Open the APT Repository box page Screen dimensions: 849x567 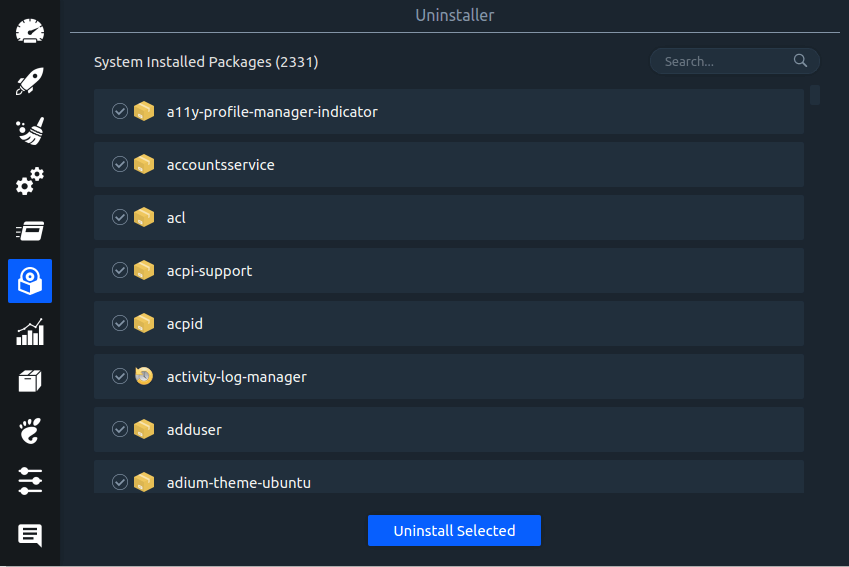[x=30, y=381]
